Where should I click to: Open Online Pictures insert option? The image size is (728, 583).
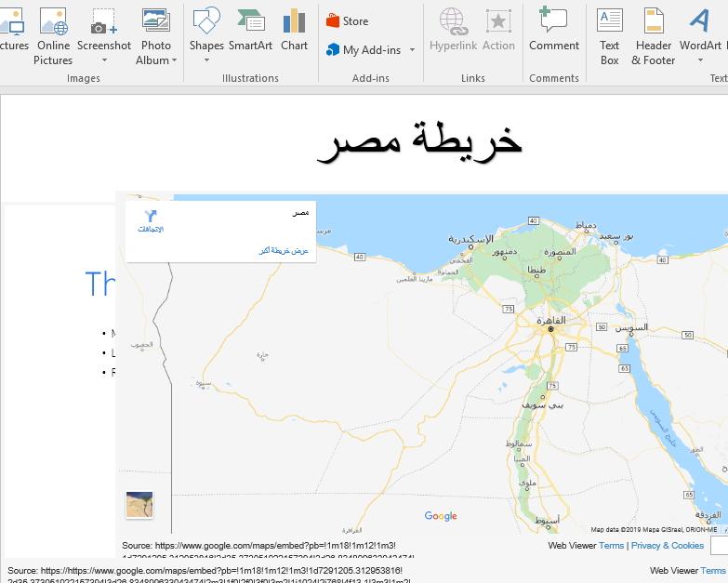pos(53,36)
